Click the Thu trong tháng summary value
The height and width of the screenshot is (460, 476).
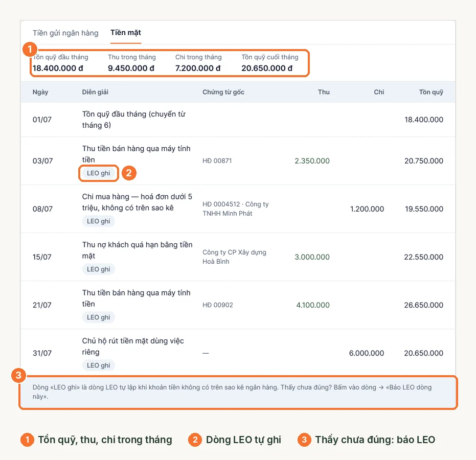[131, 68]
